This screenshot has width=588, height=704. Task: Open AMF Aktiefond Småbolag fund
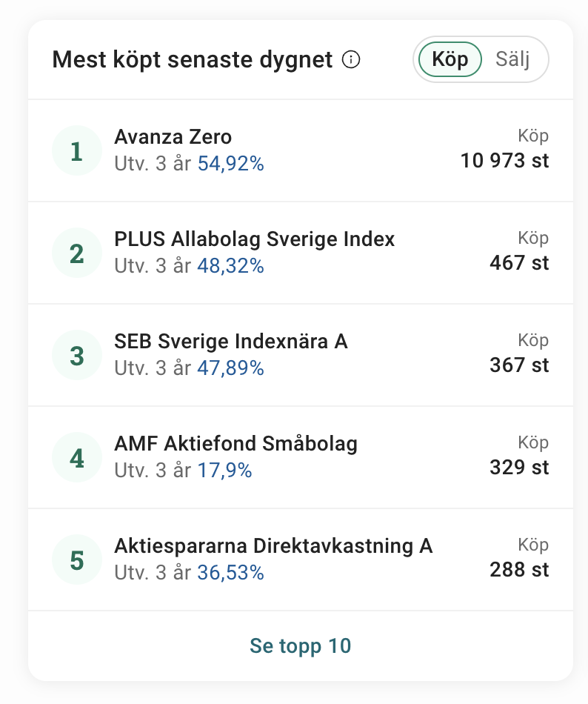click(235, 444)
